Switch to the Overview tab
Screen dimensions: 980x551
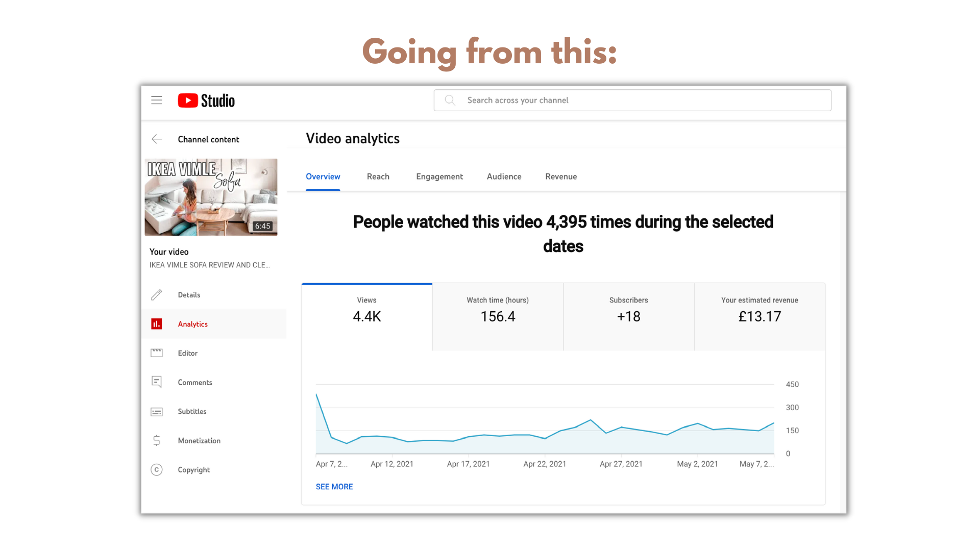tap(323, 177)
